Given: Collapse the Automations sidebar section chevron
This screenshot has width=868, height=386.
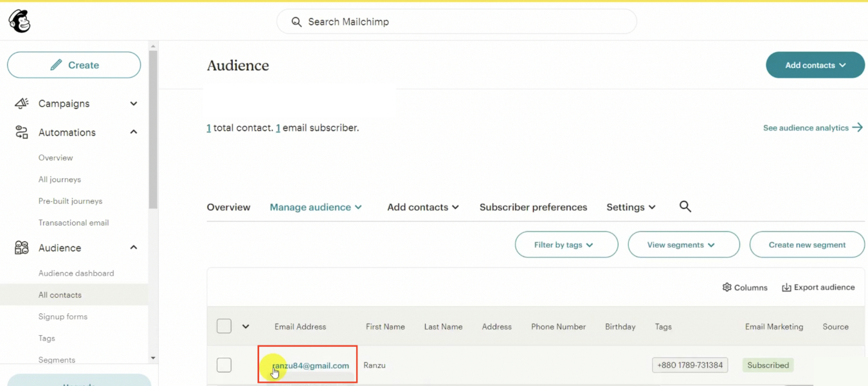Looking at the screenshot, I should point(134,132).
